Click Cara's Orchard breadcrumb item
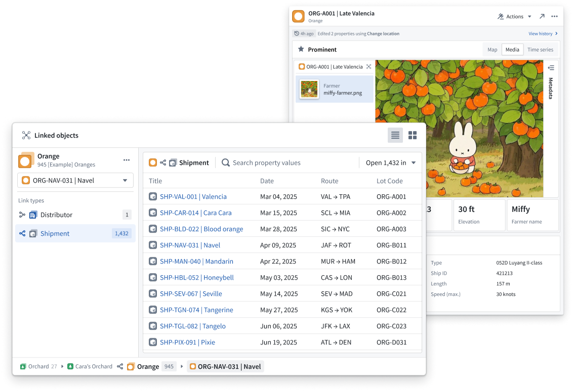Screen dimensions: 573x392 point(90,366)
